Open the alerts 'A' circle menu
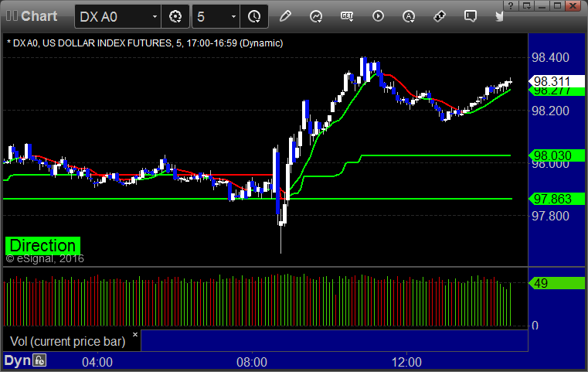The width and height of the screenshot is (588, 372). pyautogui.click(x=409, y=16)
